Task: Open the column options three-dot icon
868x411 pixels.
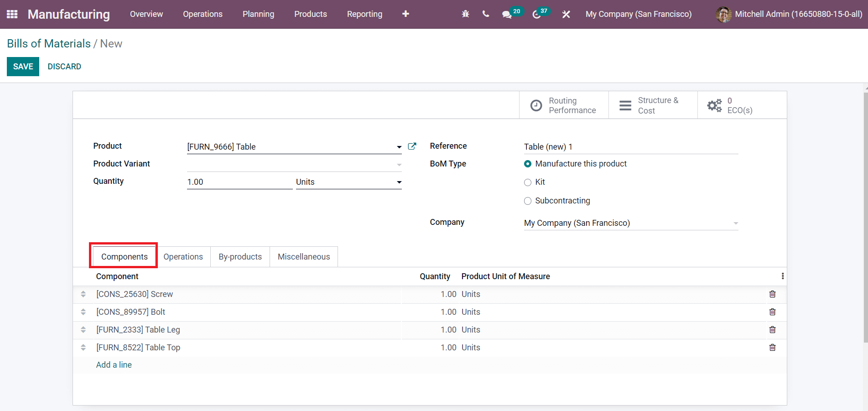Action: (x=783, y=276)
